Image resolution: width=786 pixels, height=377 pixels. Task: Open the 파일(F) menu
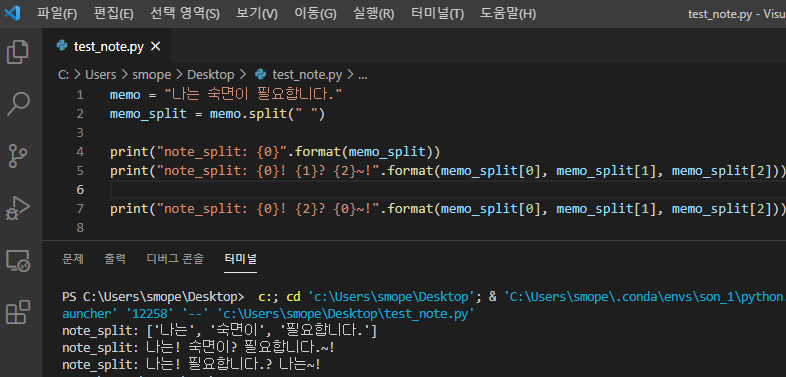coord(57,14)
